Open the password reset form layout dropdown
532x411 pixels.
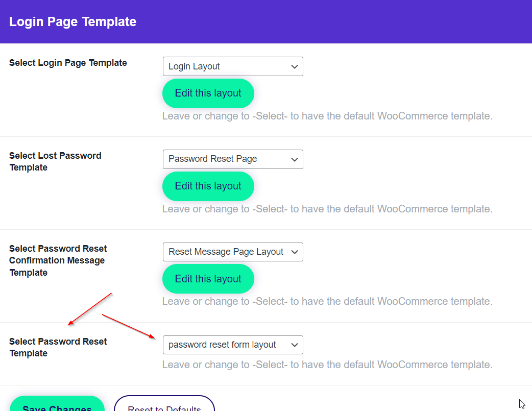tap(232, 345)
